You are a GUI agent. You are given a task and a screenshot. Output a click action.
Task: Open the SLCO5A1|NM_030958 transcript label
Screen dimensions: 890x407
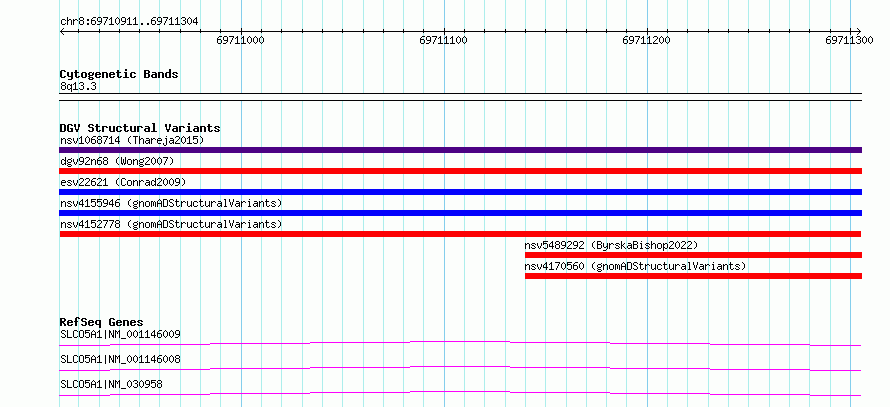111,384
